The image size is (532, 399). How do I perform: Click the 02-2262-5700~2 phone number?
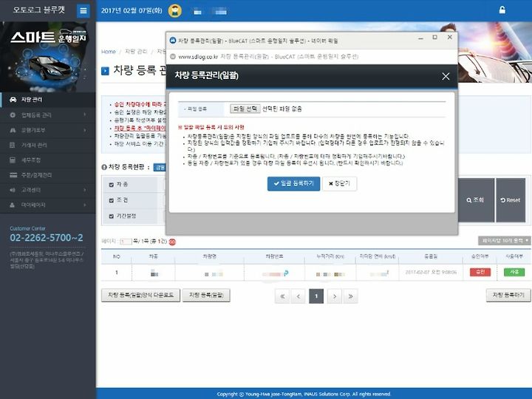click(47, 238)
